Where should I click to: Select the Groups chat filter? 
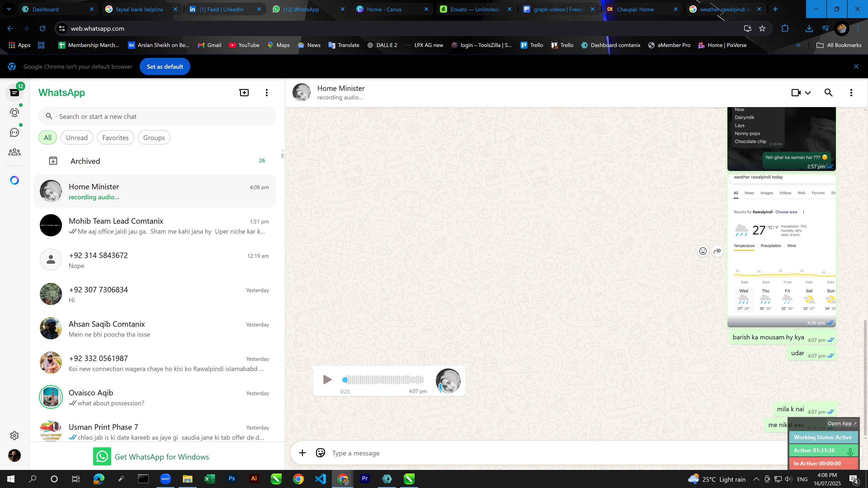tap(154, 137)
